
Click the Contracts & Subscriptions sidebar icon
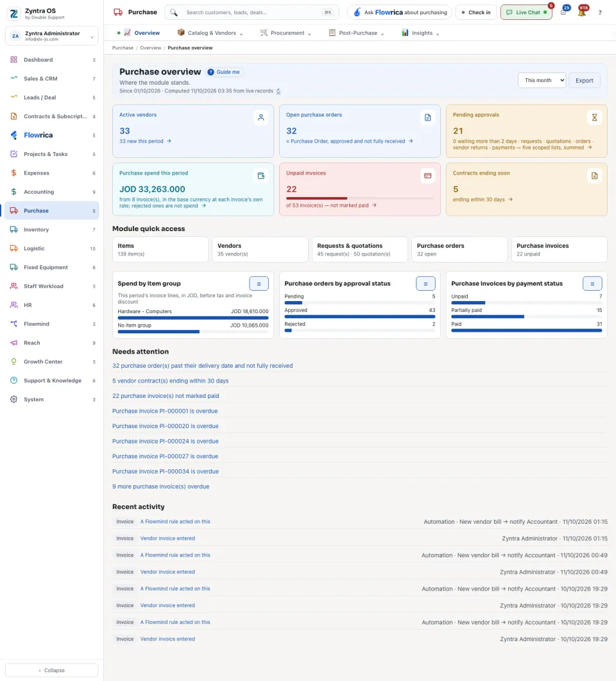click(14, 116)
